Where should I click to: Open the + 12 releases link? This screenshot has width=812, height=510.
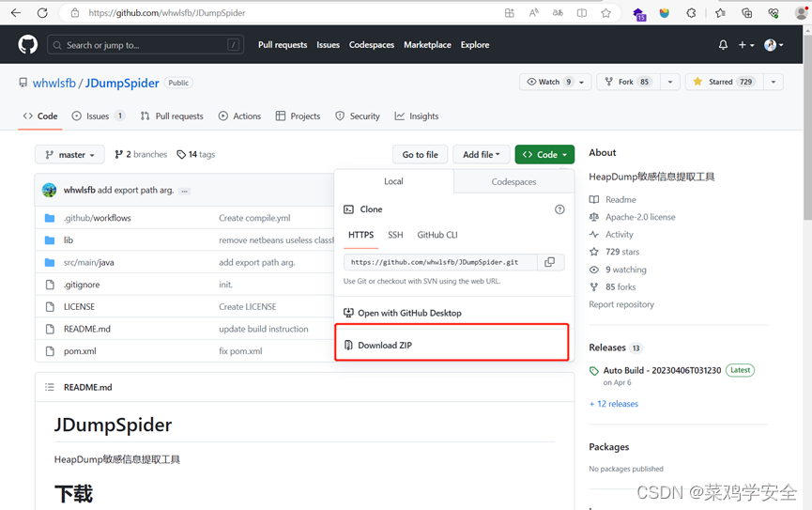[614, 404]
